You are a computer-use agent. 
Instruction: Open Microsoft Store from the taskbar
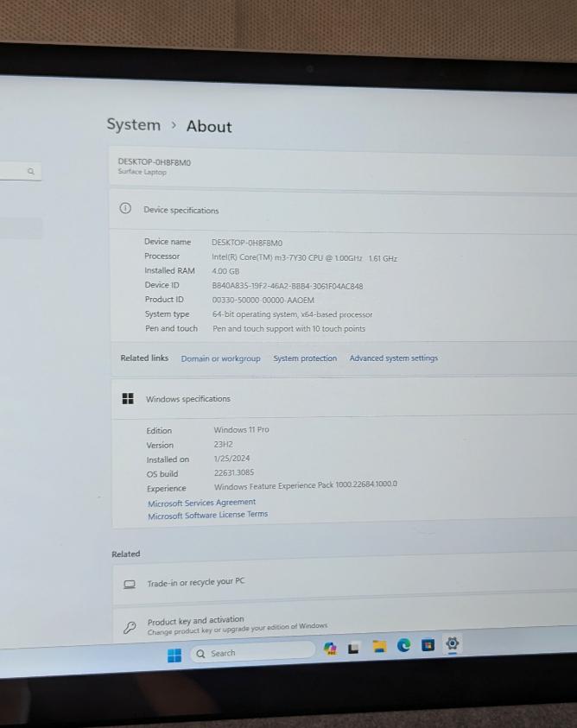point(428,645)
